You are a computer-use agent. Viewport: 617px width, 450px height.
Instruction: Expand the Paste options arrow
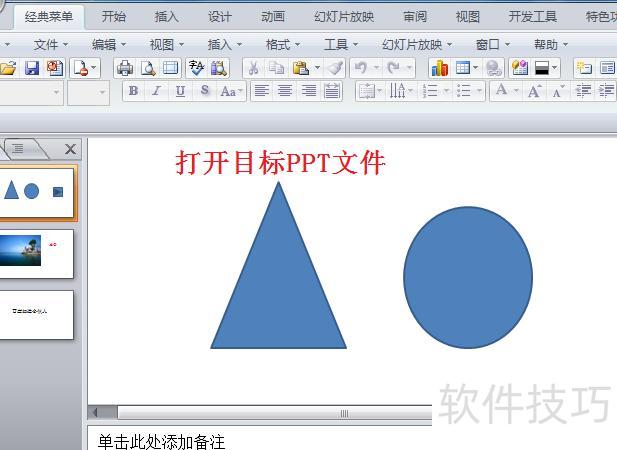317,68
